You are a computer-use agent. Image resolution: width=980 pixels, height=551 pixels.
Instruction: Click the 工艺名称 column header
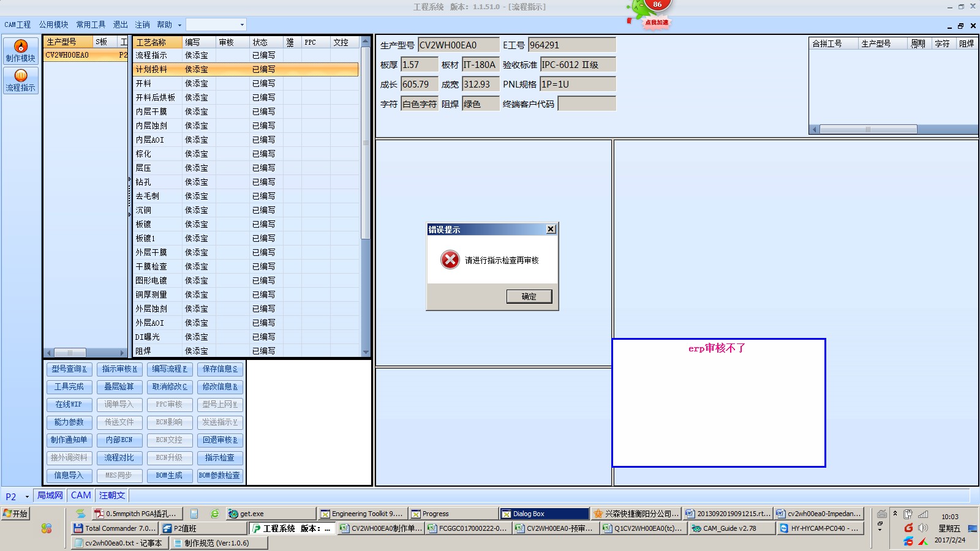(157, 42)
